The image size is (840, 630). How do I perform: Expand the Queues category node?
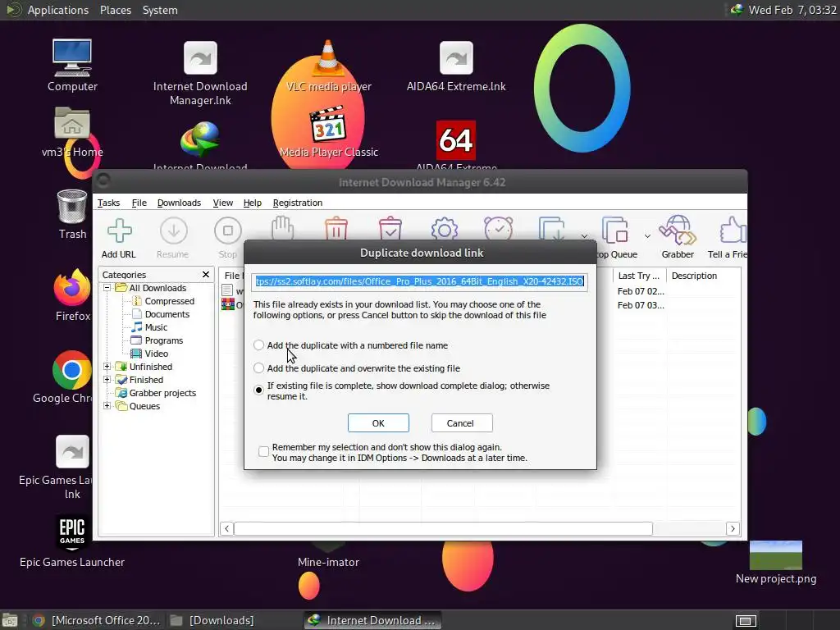tap(107, 406)
